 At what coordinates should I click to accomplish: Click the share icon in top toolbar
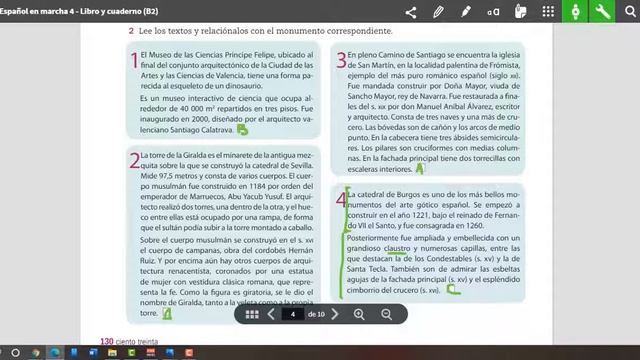[411, 12]
